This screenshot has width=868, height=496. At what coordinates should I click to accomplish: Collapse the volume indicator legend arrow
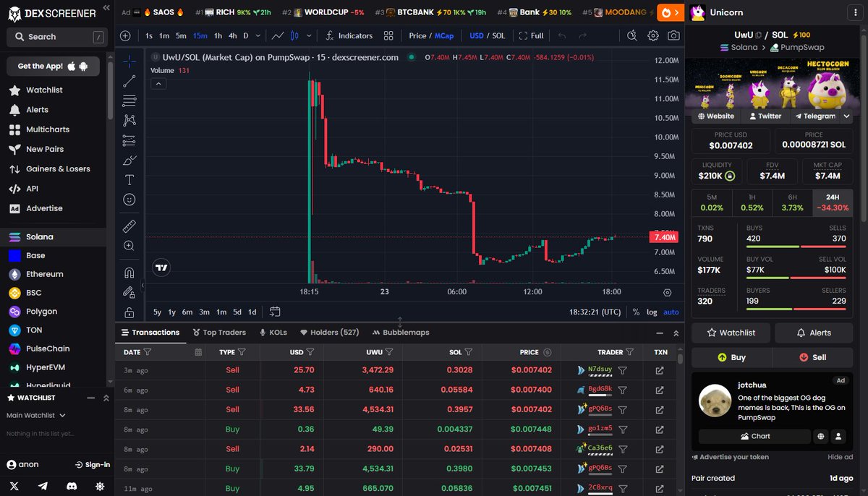point(158,84)
